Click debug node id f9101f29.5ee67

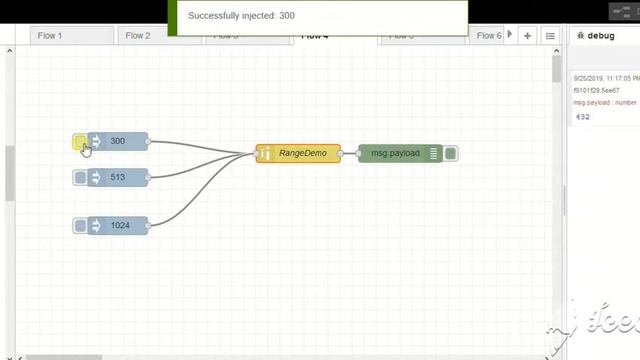point(596,91)
